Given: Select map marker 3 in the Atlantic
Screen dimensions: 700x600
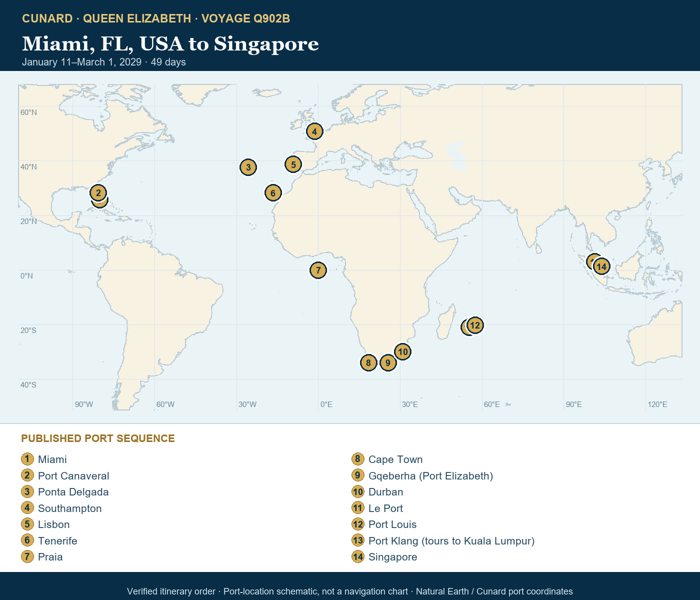Looking at the screenshot, I should 248,167.
